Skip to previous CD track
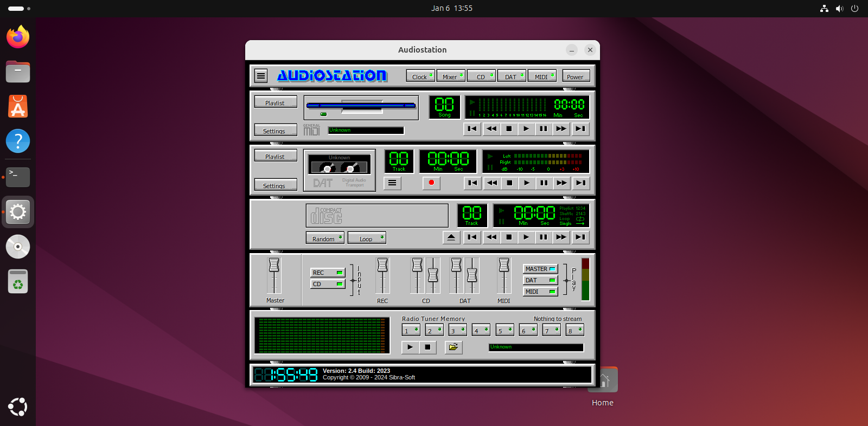 click(x=472, y=237)
